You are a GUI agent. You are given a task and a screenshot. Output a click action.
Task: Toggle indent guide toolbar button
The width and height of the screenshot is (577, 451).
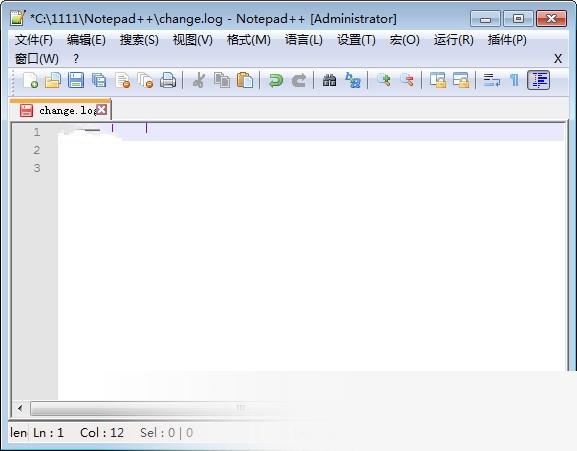pos(539,80)
